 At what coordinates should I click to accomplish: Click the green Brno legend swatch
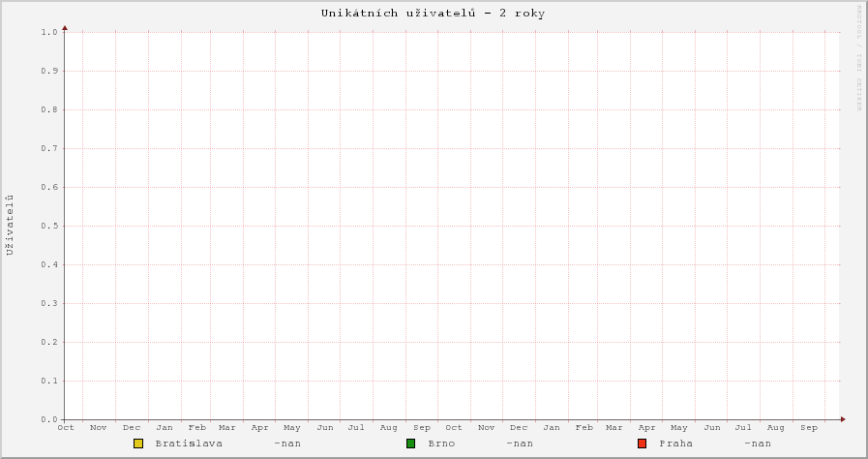[411, 444]
